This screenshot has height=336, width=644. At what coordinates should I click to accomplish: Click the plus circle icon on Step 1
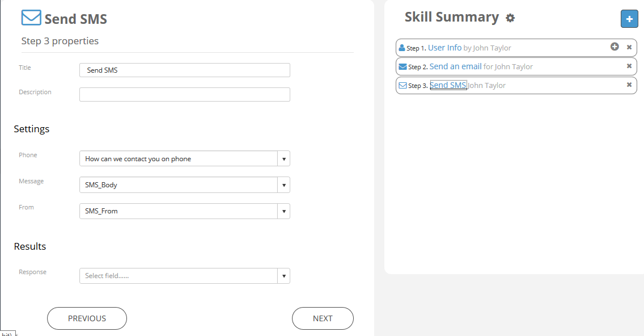coord(615,47)
